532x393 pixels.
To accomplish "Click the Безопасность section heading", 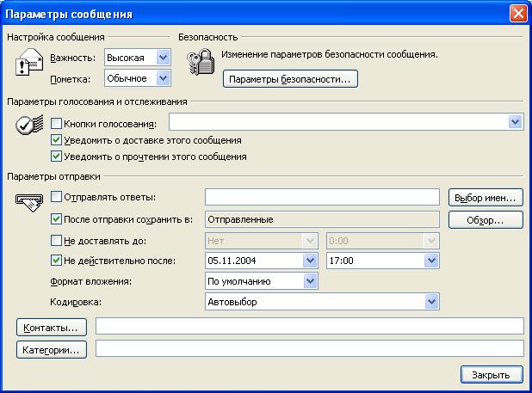I will (208, 37).
